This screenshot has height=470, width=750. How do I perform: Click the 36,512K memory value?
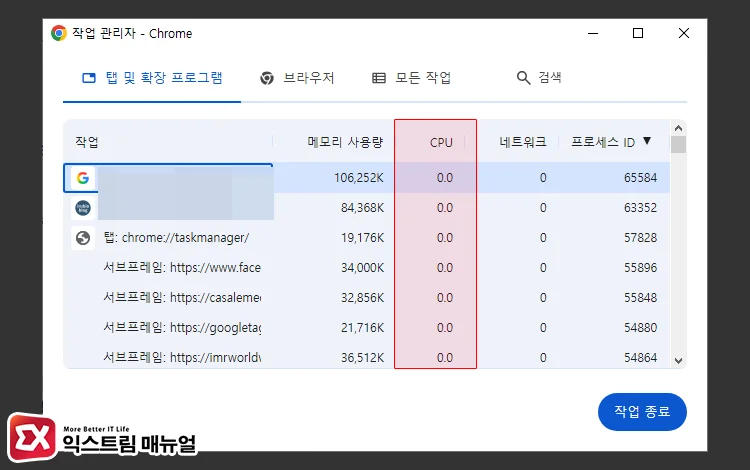tap(362, 358)
